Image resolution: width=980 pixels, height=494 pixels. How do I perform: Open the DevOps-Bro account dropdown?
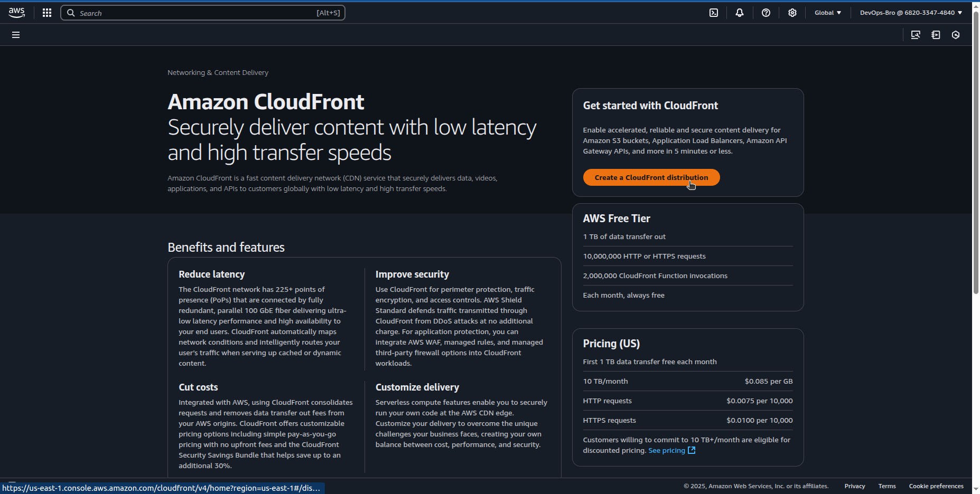[911, 13]
